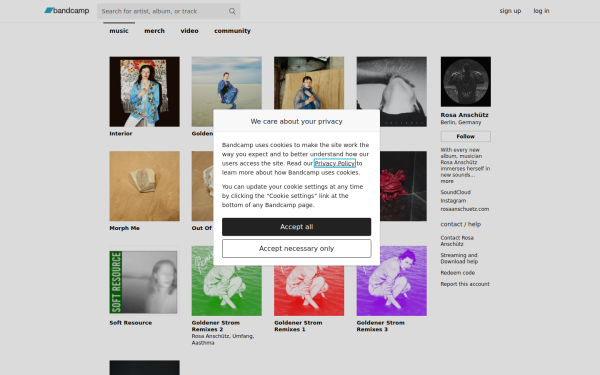Open the Instagram link
This screenshot has height=375, width=600.
click(x=453, y=201)
